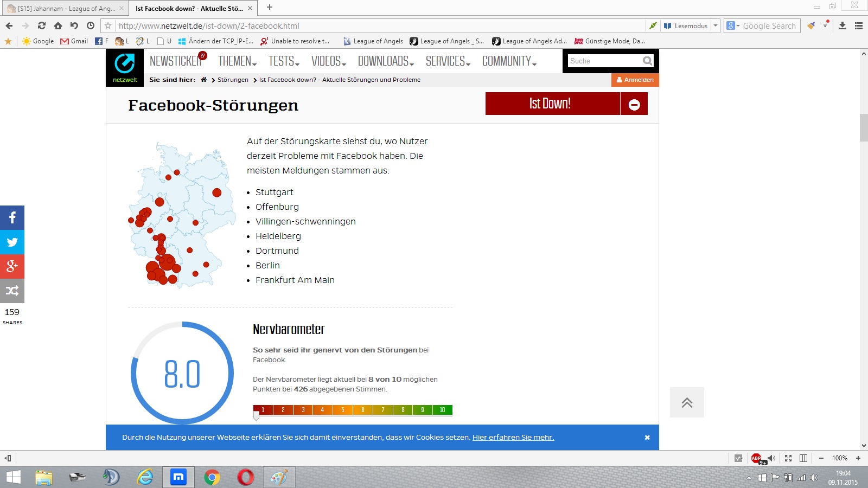Open the Lesemodus dropdown arrow
Screen dimensions: 868x488
click(716, 25)
